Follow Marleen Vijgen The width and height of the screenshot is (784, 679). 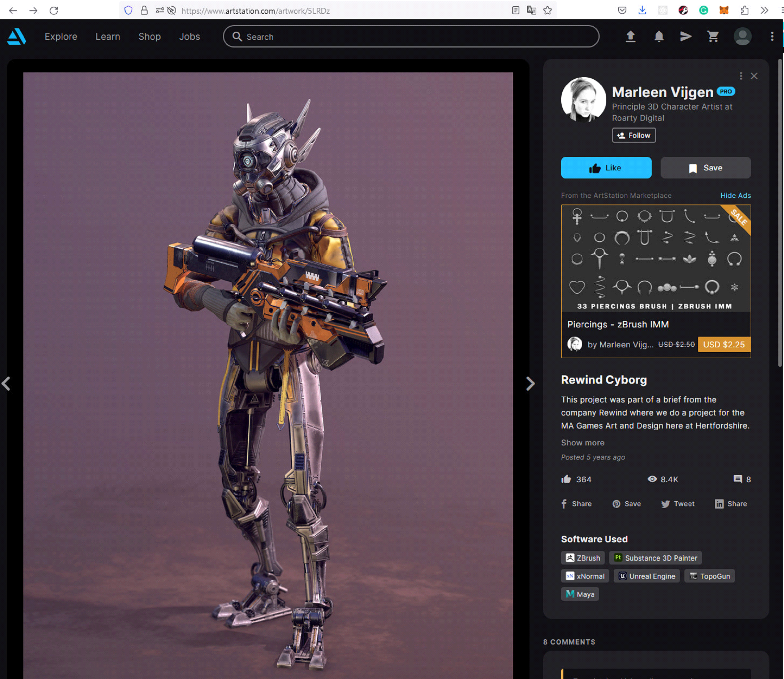tap(634, 135)
